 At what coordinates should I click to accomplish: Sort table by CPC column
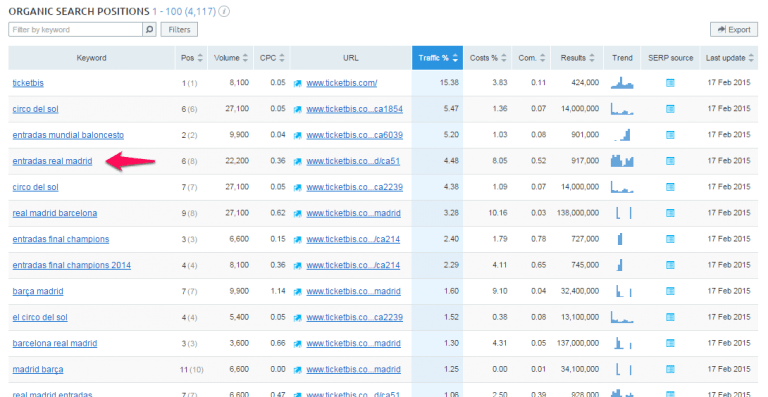[x=272, y=58]
